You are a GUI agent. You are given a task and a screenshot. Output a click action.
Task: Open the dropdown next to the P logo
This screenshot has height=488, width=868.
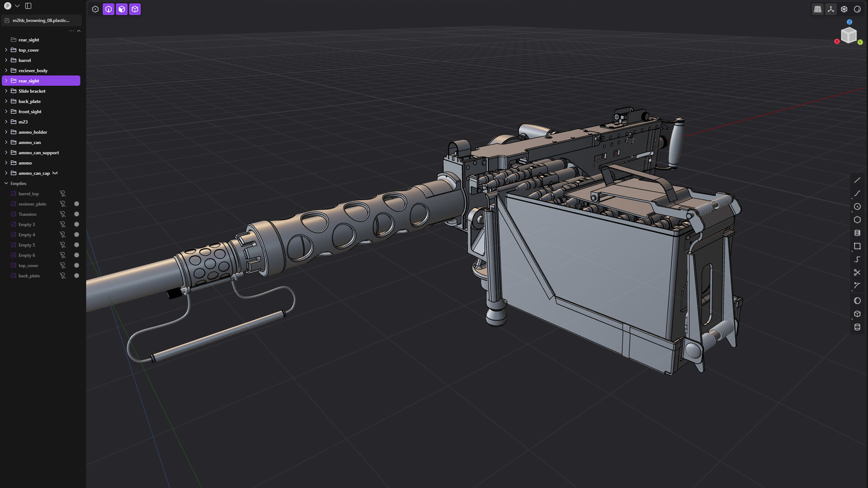pos(18,6)
